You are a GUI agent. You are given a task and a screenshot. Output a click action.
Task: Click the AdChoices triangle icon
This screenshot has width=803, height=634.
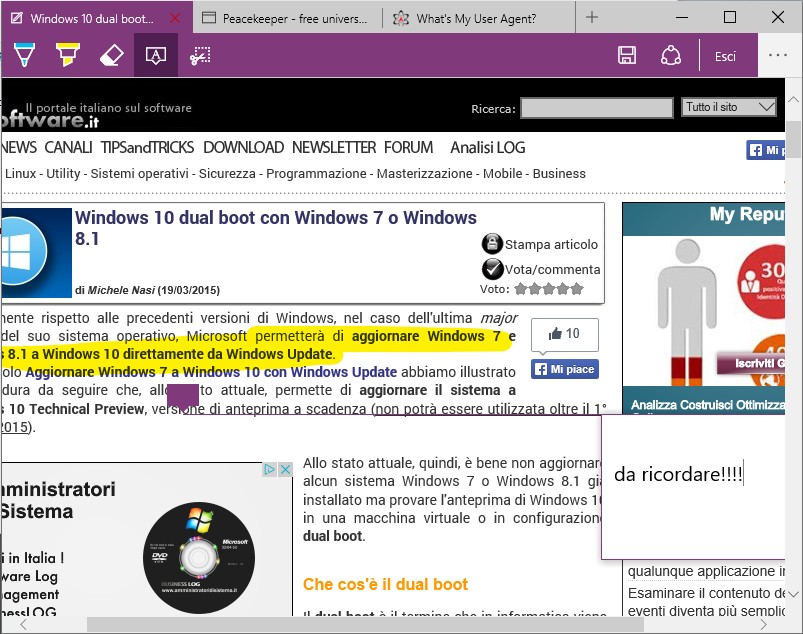tap(269, 469)
